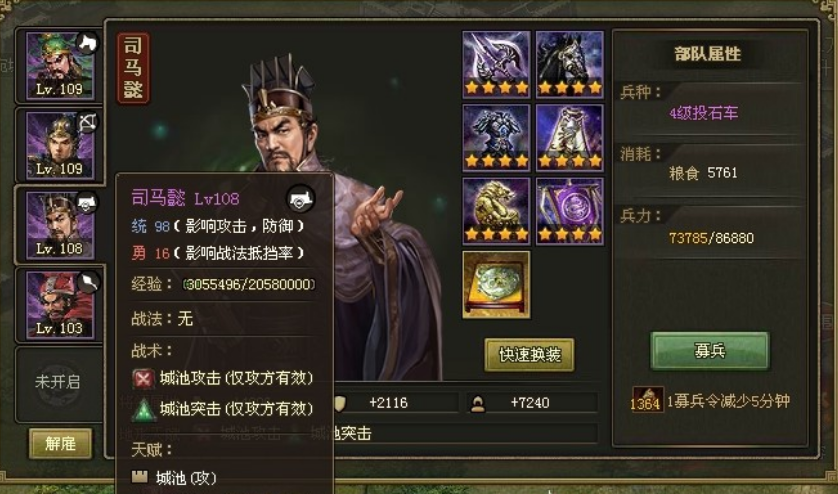Open the jade disc treasure slot
The width and height of the screenshot is (838, 494).
(x=496, y=285)
